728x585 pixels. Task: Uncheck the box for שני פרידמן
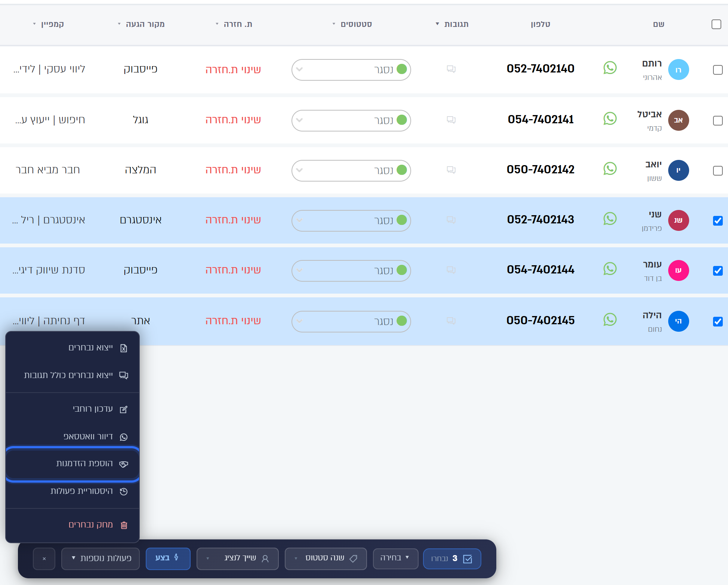pos(718,221)
